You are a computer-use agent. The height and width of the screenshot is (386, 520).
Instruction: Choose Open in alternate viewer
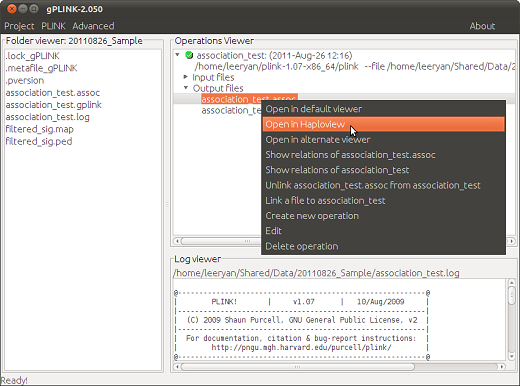[x=383, y=140]
